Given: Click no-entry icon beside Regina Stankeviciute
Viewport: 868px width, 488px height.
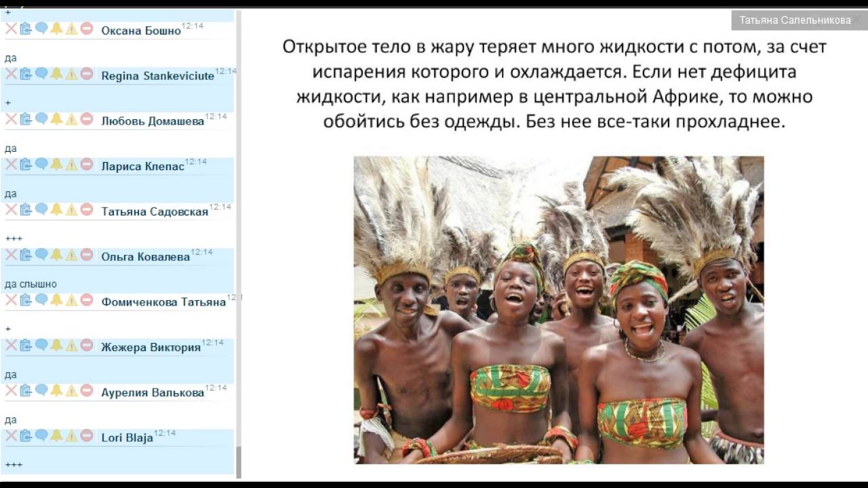Looking at the screenshot, I should point(87,74).
